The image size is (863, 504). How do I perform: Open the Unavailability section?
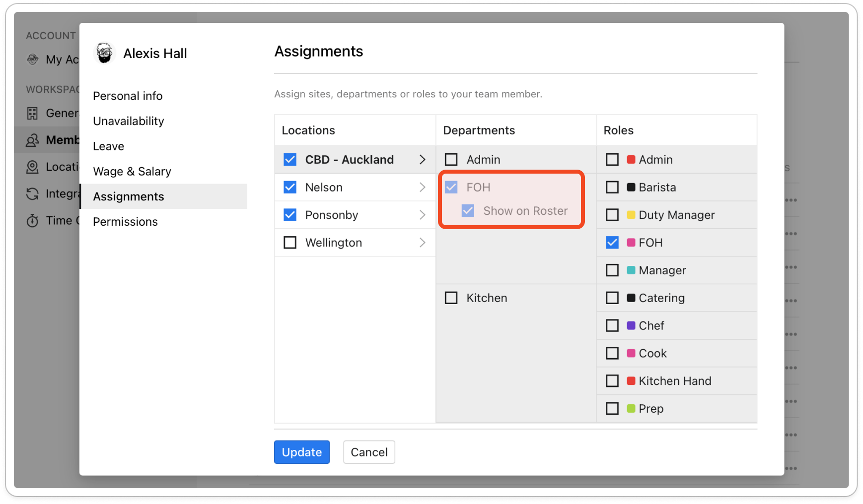(x=129, y=121)
